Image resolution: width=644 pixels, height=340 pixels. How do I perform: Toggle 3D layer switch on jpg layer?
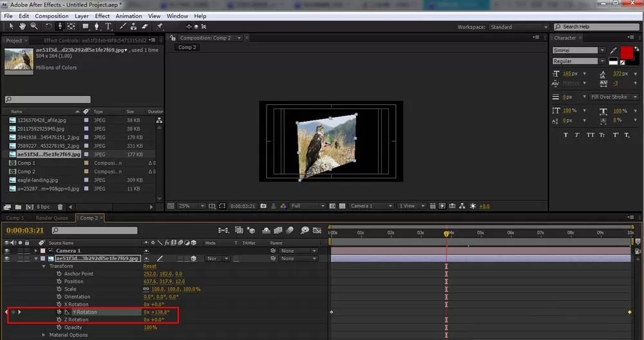193,258
